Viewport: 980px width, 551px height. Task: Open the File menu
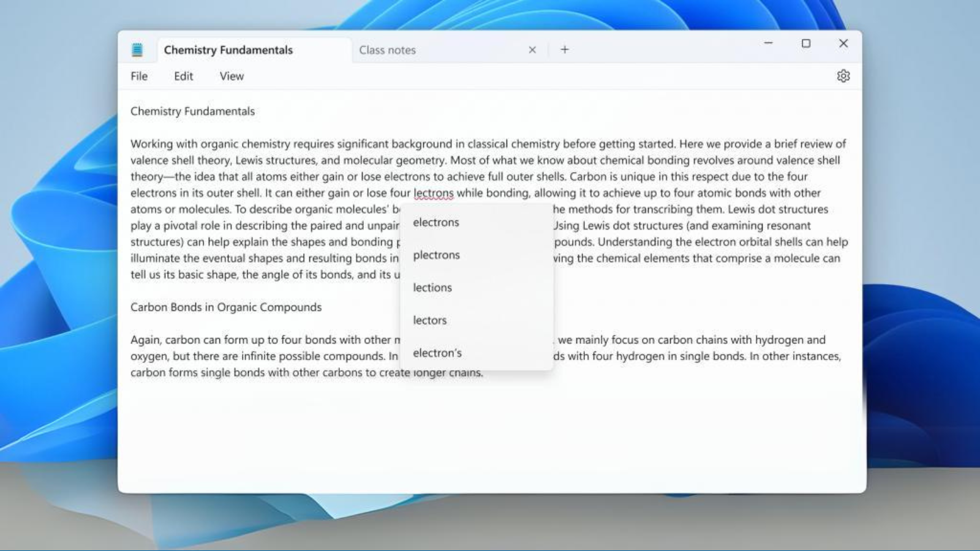(x=139, y=76)
